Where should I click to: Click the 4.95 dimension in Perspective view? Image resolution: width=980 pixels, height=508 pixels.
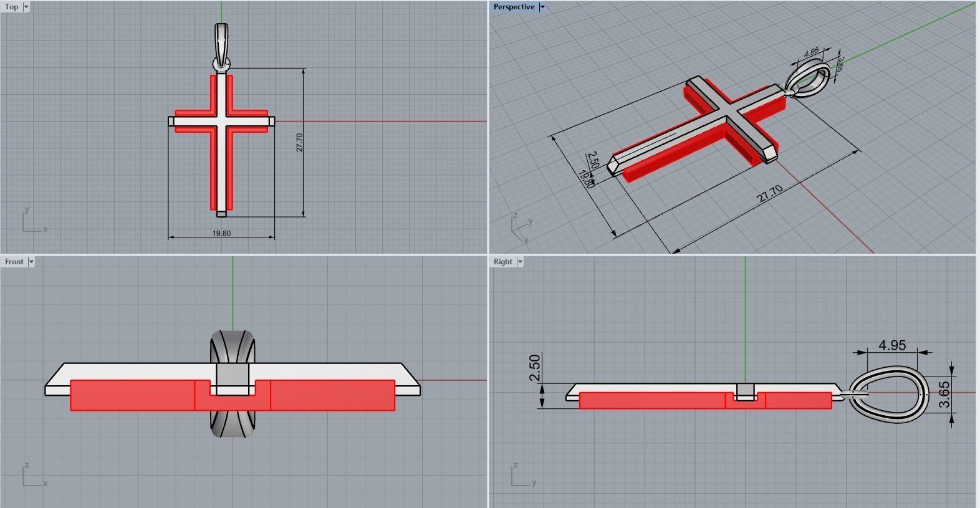(x=811, y=52)
